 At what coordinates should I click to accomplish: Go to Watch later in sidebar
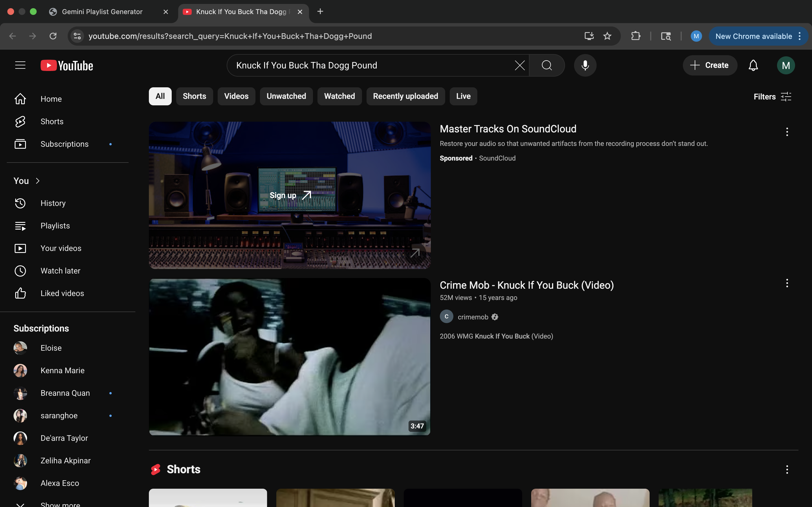coord(60,271)
